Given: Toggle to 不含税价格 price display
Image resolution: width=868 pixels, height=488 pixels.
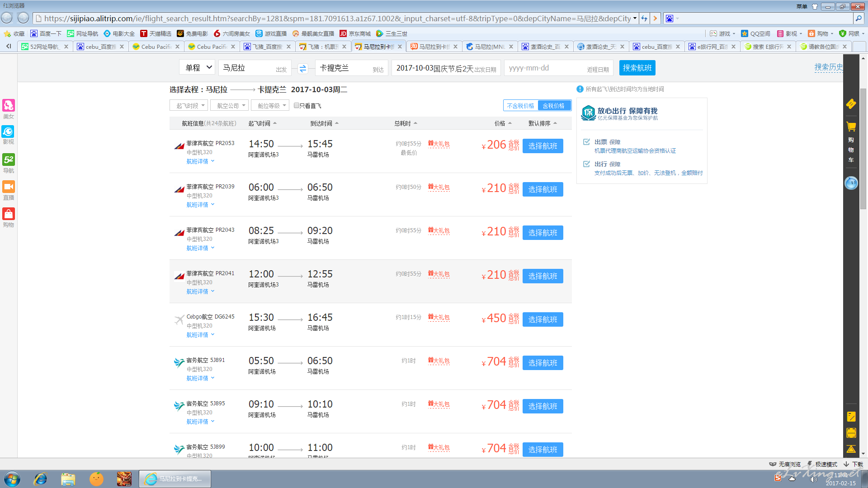Looking at the screenshot, I should click(x=520, y=105).
